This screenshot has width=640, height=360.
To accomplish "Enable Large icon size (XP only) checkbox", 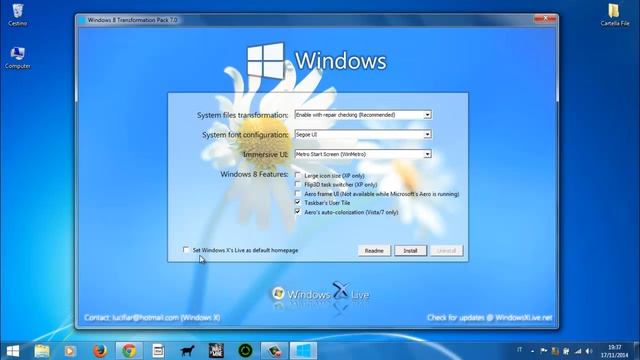I will pos(298,175).
